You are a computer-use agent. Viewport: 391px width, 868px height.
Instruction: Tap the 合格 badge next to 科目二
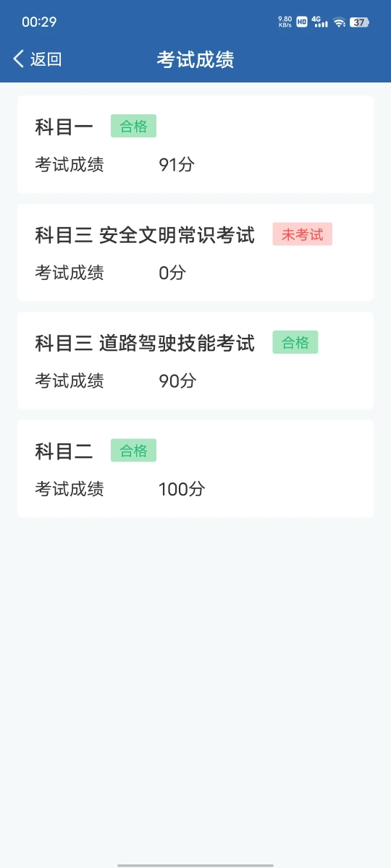(x=133, y=451)
